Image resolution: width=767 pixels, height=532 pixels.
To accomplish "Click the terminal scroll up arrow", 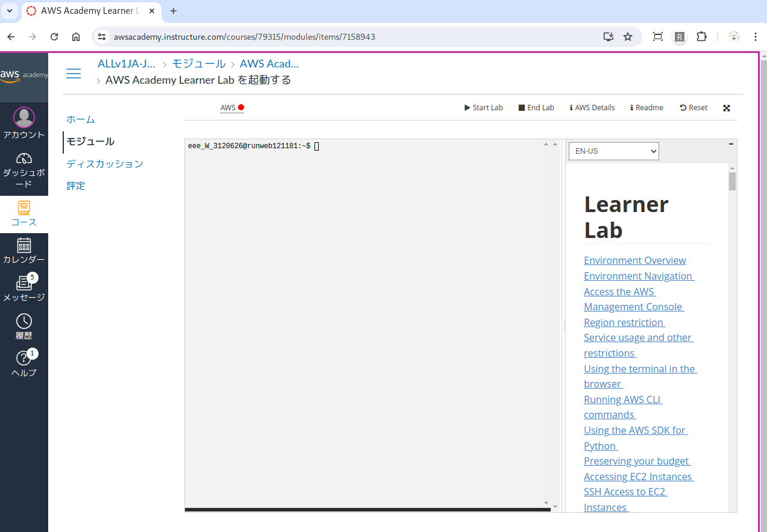I will [546, 145].
